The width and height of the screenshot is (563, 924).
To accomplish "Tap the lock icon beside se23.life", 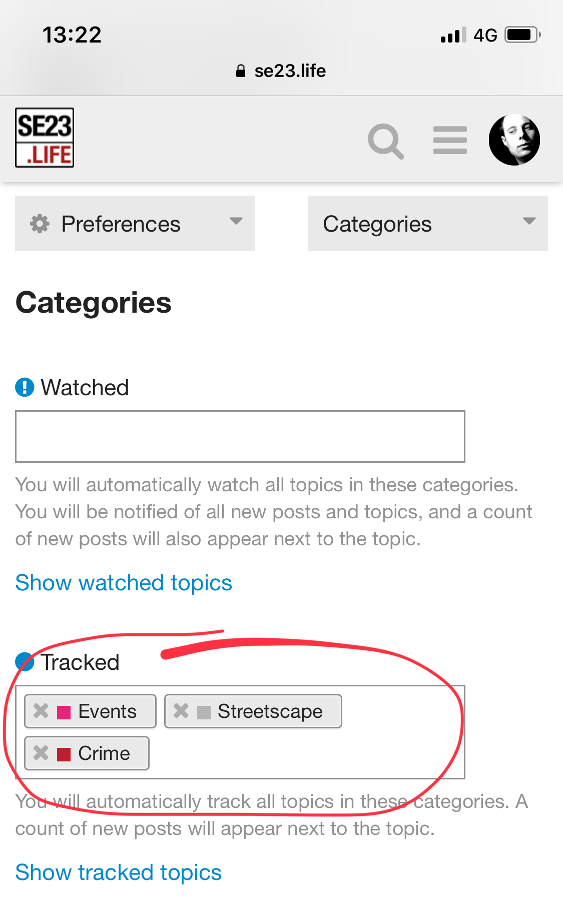I will pyautogui.click(x=241, y=71).
